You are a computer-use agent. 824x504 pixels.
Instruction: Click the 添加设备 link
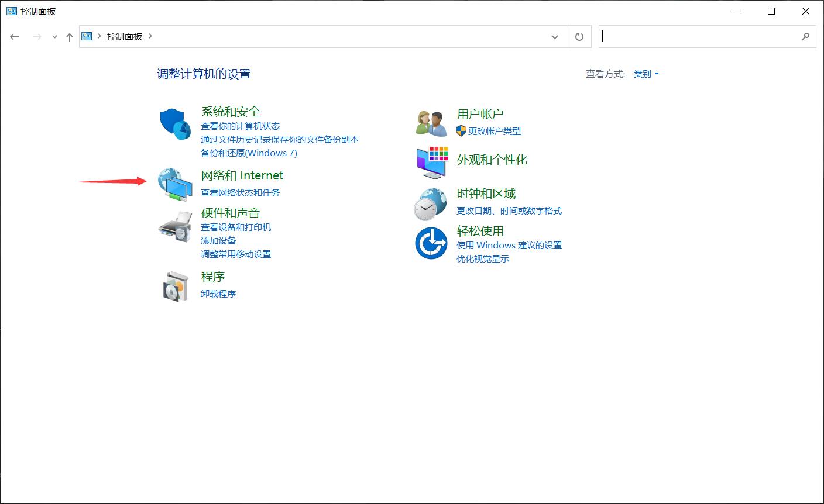(x=218, y=240)
